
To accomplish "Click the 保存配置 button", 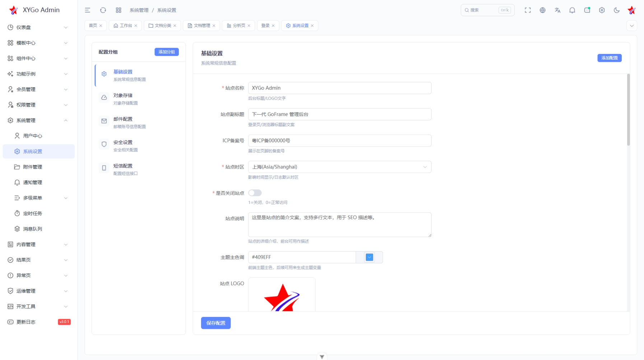I will pyautogui.click(x=216, y=323).
